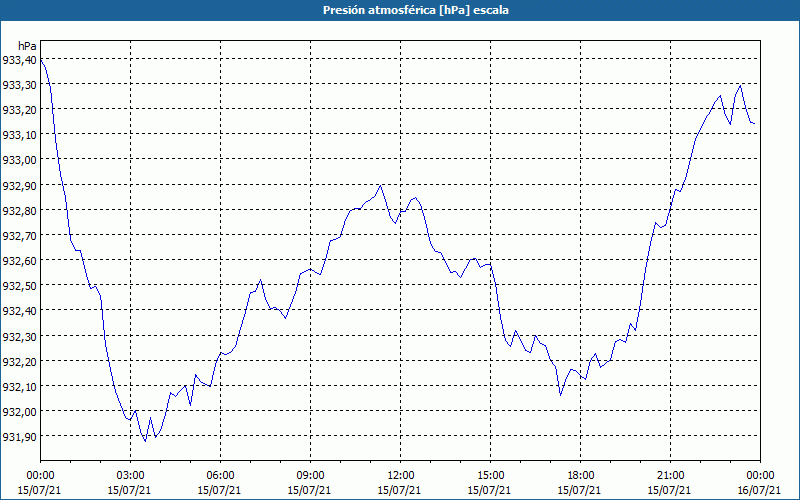Click the 15/07/21 date under first 00:00
Screen dimensions: 800x500
[39, 490]
